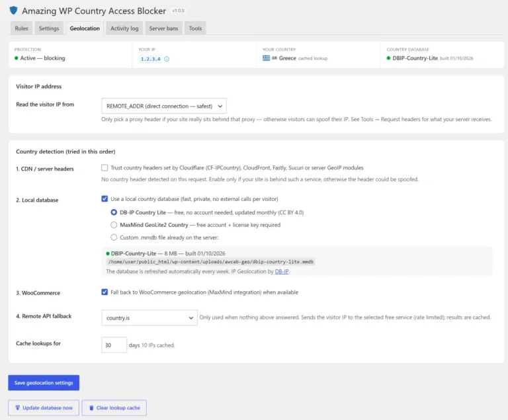Click '10 IPs cached.' text
Screen dimensions: 508x420
(x=158, y=345)
